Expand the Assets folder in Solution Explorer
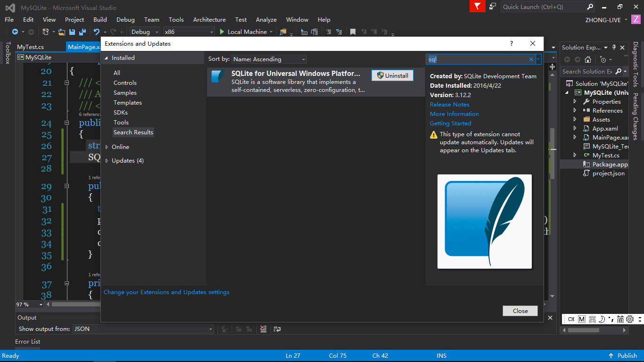The image size is (644, 362). 575,119
